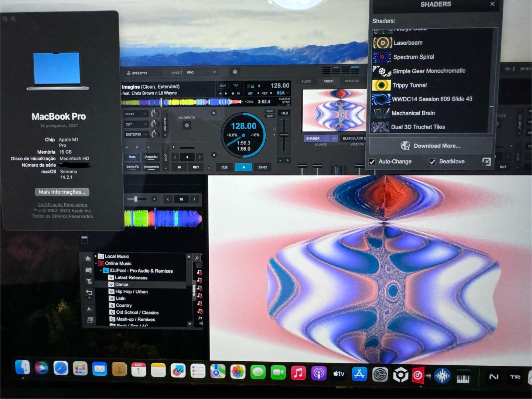
Task: Open the SHADER source dropdown arrow
Action: (x=334, y=138)
